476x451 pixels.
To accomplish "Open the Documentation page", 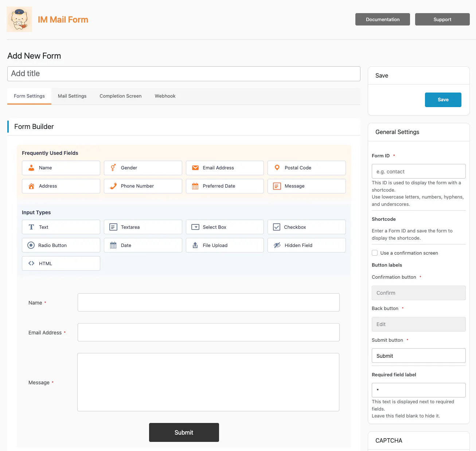I will (x=383, y=19).
